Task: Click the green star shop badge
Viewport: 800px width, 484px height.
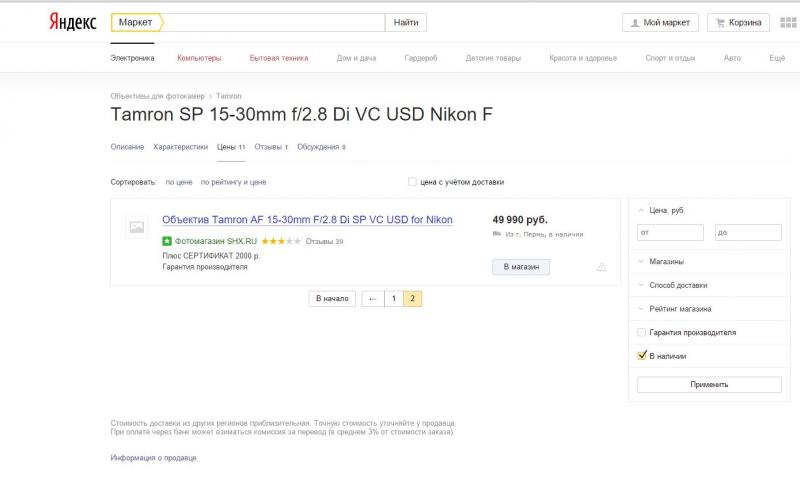Action: click(167, 241)
